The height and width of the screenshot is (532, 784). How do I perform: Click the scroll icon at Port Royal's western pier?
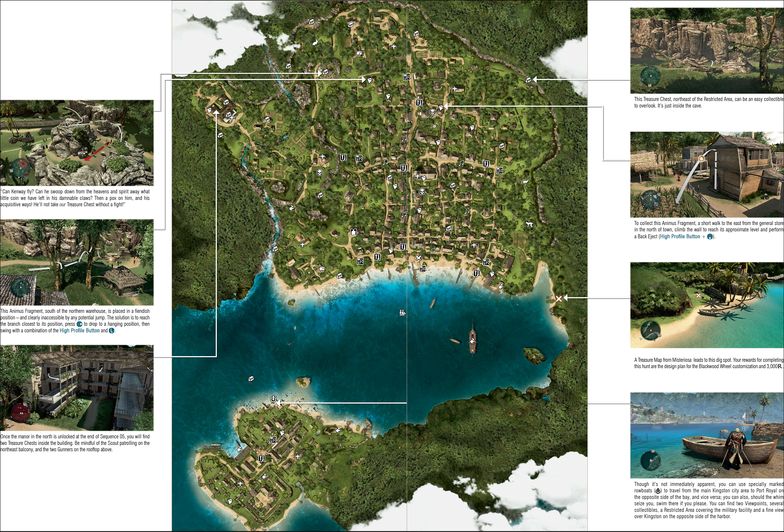pyautogui.click(x=239, y=449)
